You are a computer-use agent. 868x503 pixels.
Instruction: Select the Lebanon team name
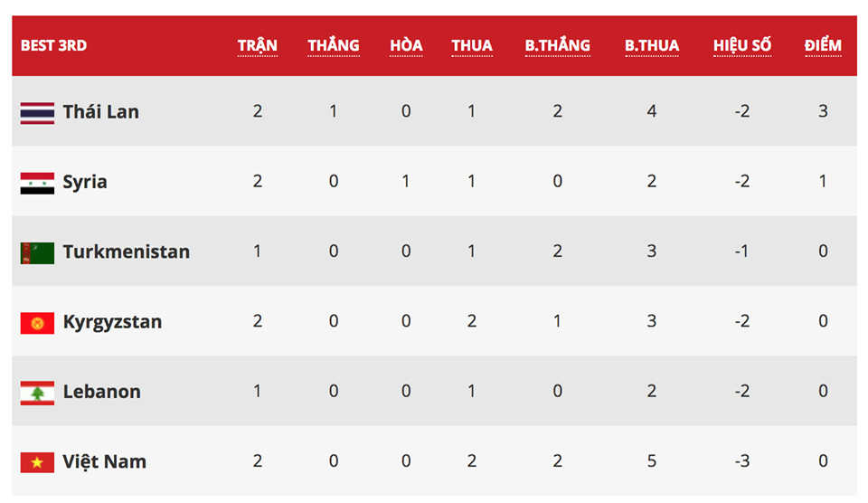click(x=101, y=392)
